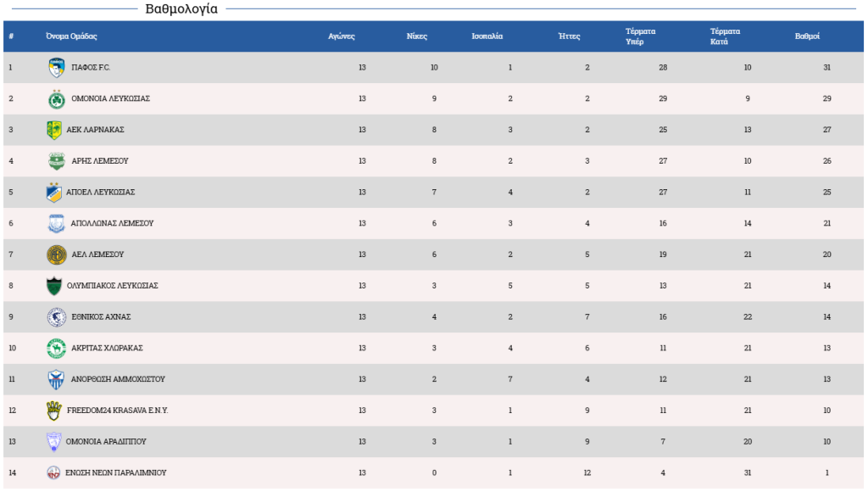
Task: Click the ΠΑΦΟΣ F.C. team crest
Action: click(x=57, y=68)
